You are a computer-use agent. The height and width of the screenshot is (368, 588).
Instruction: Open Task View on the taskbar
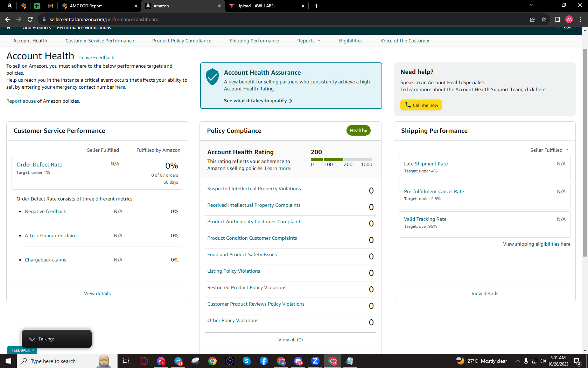click(x=126, y=361)
